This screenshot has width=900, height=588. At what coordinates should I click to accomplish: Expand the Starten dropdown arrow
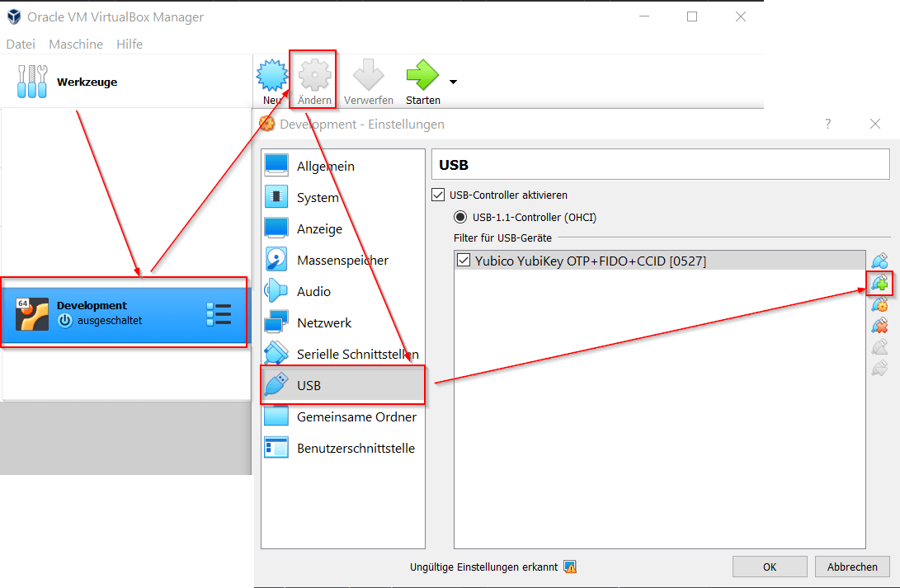pyautogui.click(x=453, y=82)
